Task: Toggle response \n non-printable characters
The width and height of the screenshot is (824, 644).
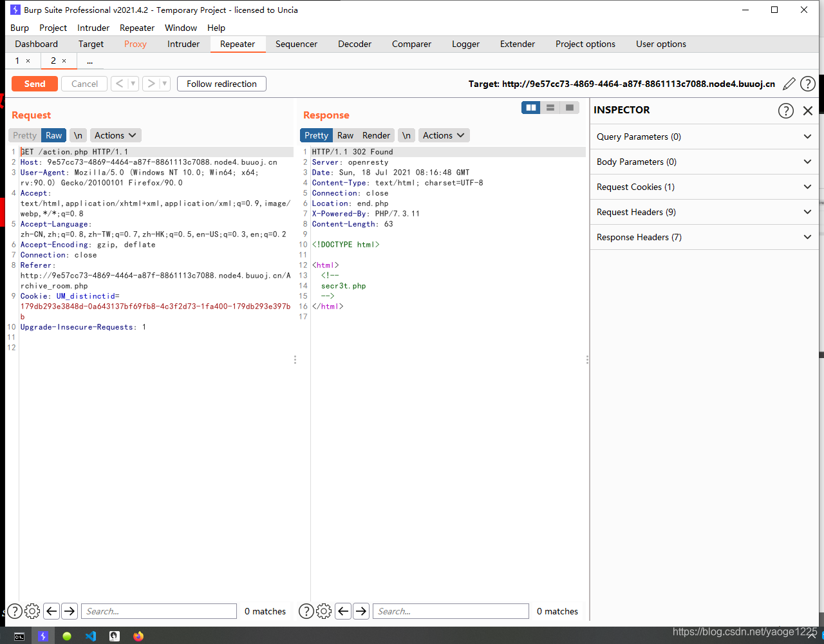Action: coord(406,135)
